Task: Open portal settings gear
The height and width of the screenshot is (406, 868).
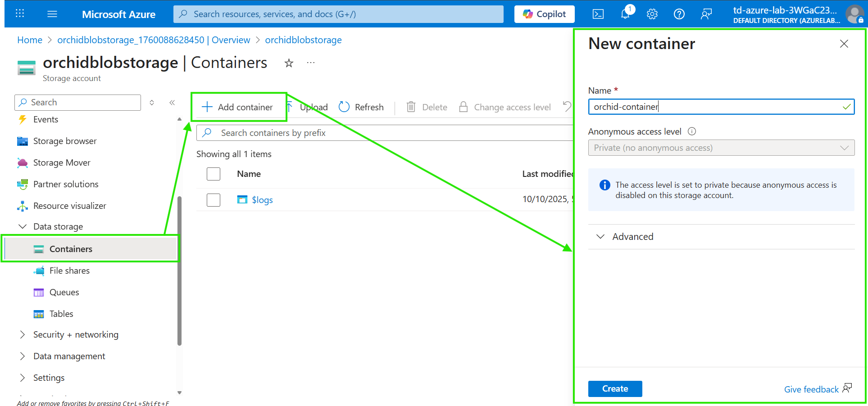Action: tap(652, 14)
